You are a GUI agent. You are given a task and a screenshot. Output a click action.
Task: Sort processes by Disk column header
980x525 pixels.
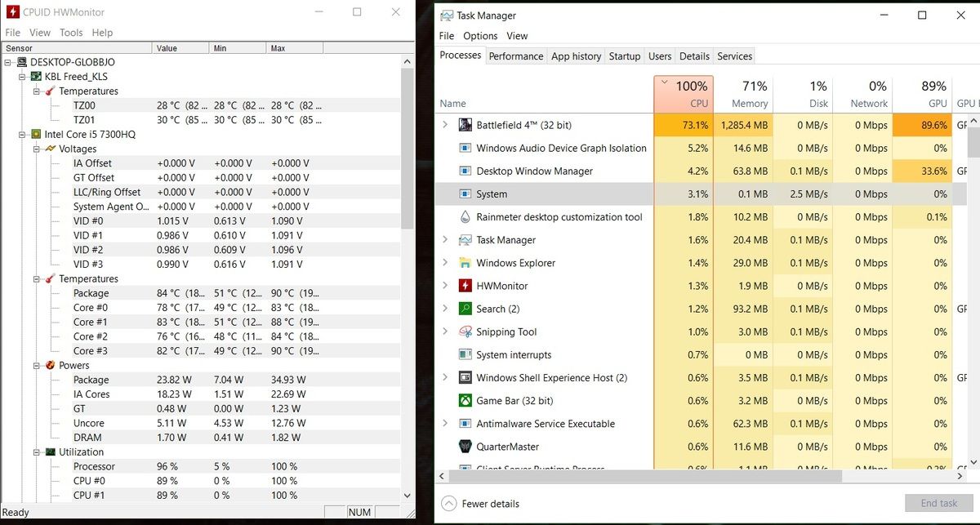tap(803, 95)
